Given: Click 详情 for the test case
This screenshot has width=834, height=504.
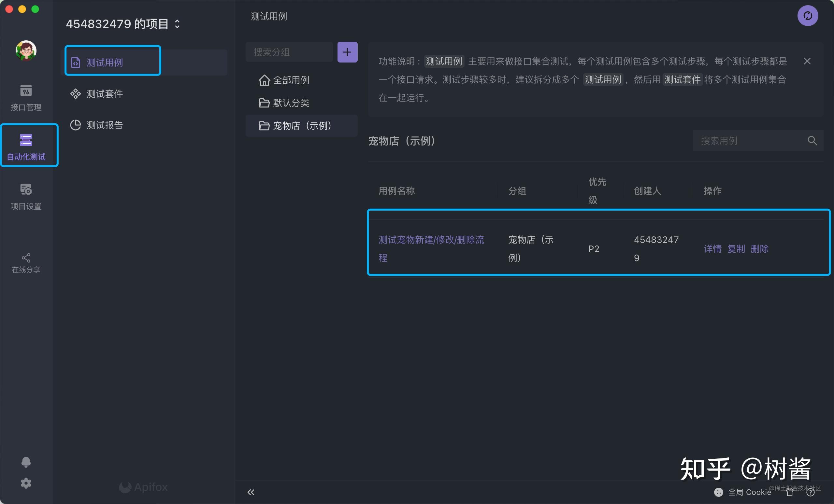Looking at the screenshot, I should click(x=712, y=249).
